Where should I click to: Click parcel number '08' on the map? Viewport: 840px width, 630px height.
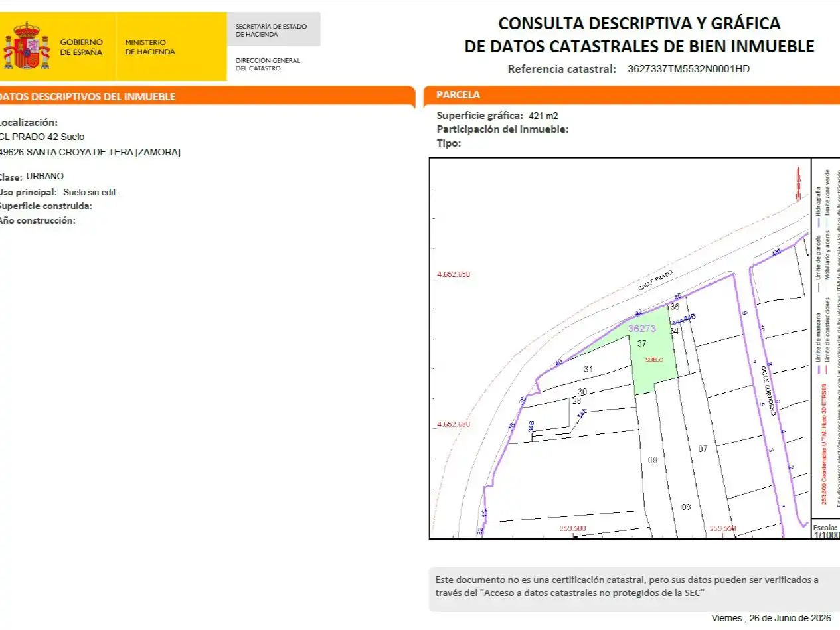(686, 507)
